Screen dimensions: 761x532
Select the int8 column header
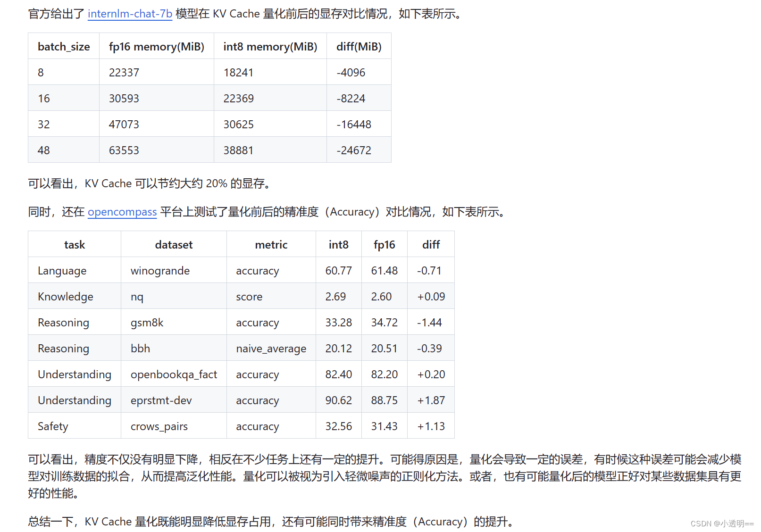(338, 244)
